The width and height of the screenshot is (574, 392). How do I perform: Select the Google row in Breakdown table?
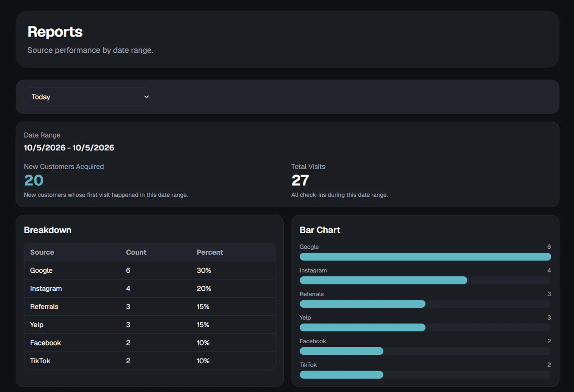point(150,271)
